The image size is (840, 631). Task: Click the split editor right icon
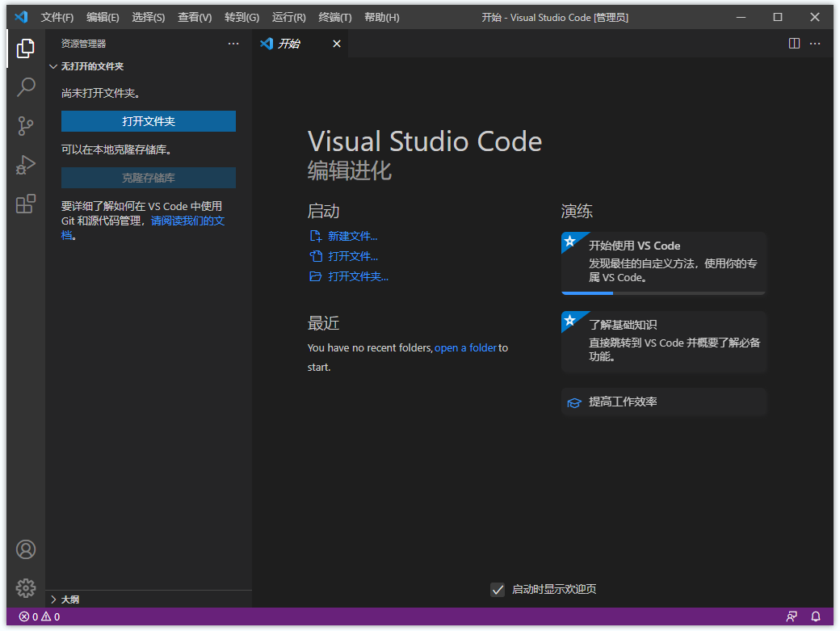click(x=795, y=44)
